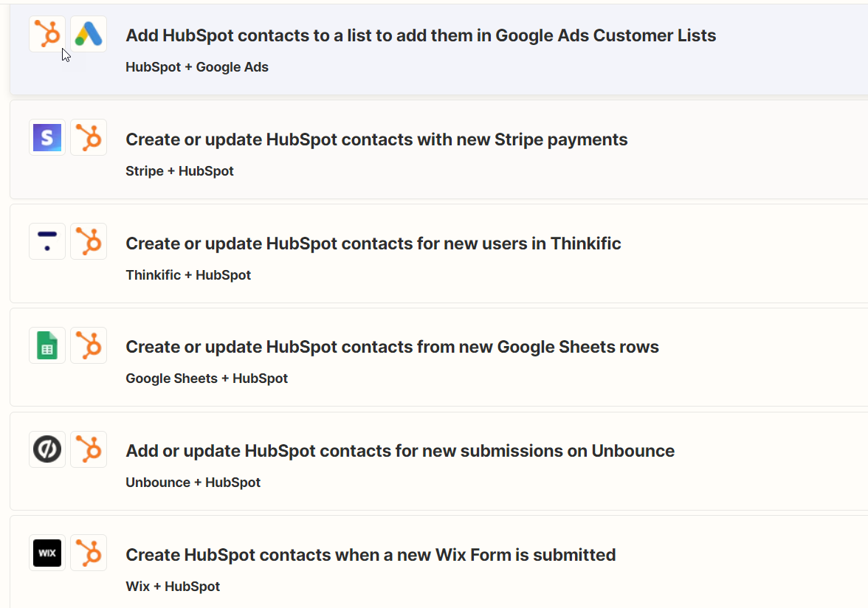This screenshot has height=608, width=868.
Task: Click the HubSpot icon on the Google Ads template
Action: [x=46, y=33]
